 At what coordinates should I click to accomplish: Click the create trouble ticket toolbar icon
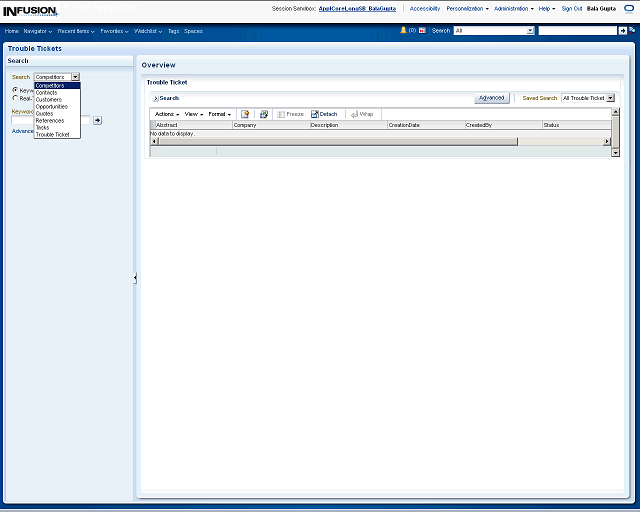point(245,114)
